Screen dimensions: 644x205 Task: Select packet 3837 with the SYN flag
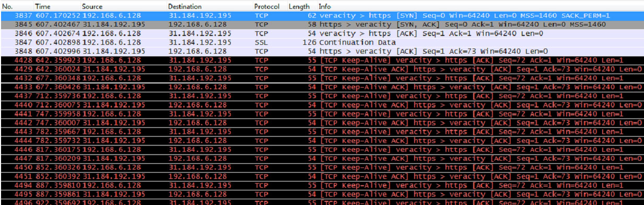click(x=322, y=16)
